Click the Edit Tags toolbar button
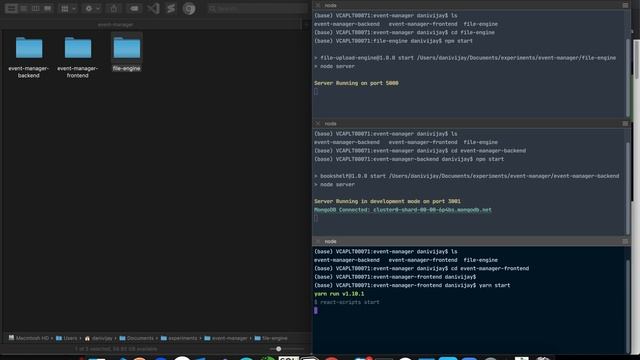Screen dimensions: 640x360 tap(134, 8)
